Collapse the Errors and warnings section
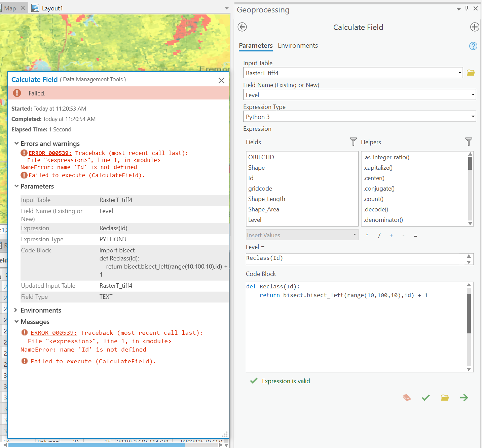This screenshot has height=448, width=482. point(16,144)
